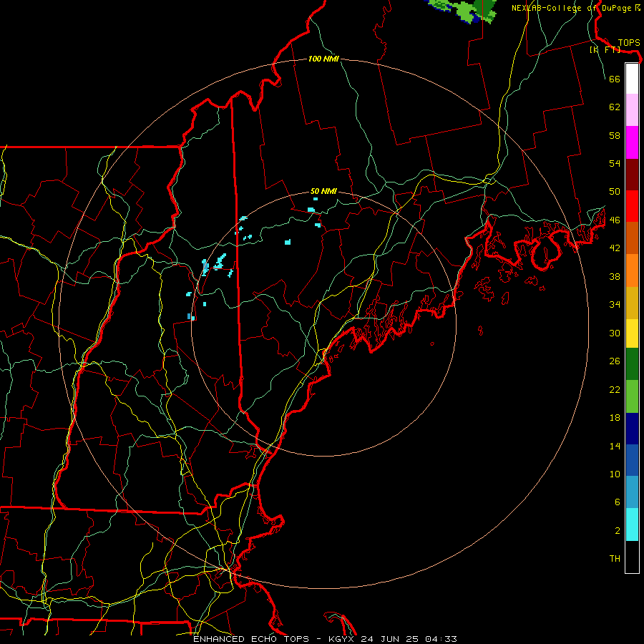
Task: Click the '50' legend value
Action: 615,191
